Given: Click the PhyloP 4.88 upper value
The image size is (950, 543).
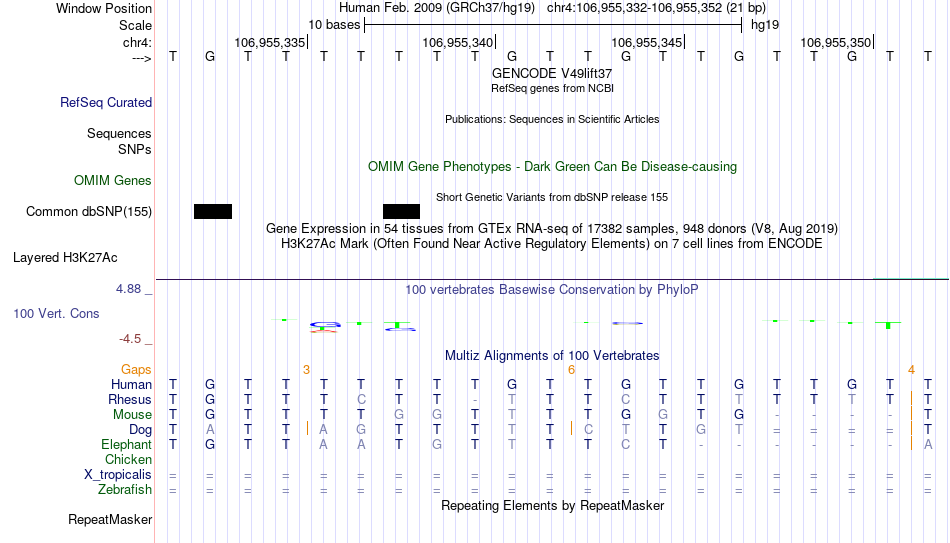Looking at the screenshot, I should pyautogui.click(x=128, y=289).
